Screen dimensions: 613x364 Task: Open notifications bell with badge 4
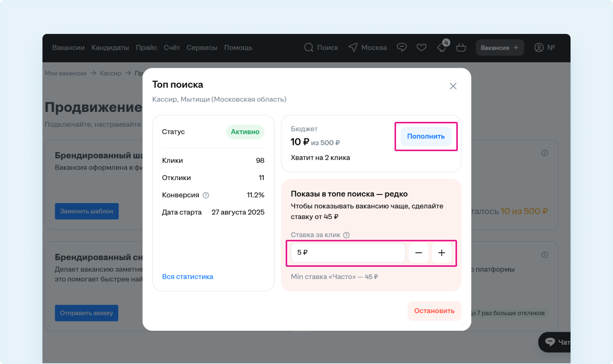pos(442,47)
